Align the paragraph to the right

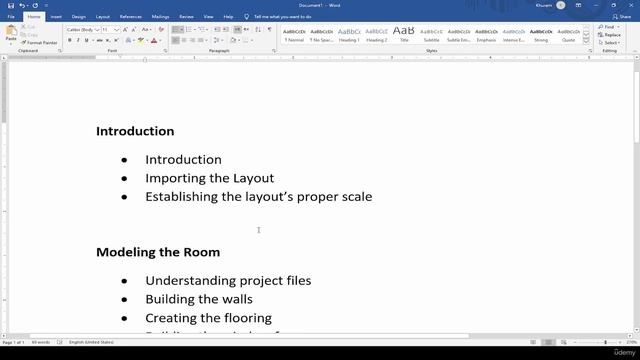[192, 40]
